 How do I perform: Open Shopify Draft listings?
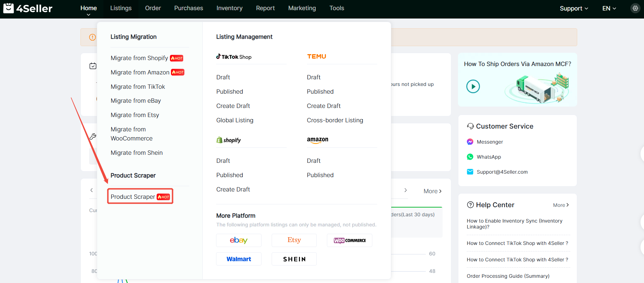(x=223, y=161)
